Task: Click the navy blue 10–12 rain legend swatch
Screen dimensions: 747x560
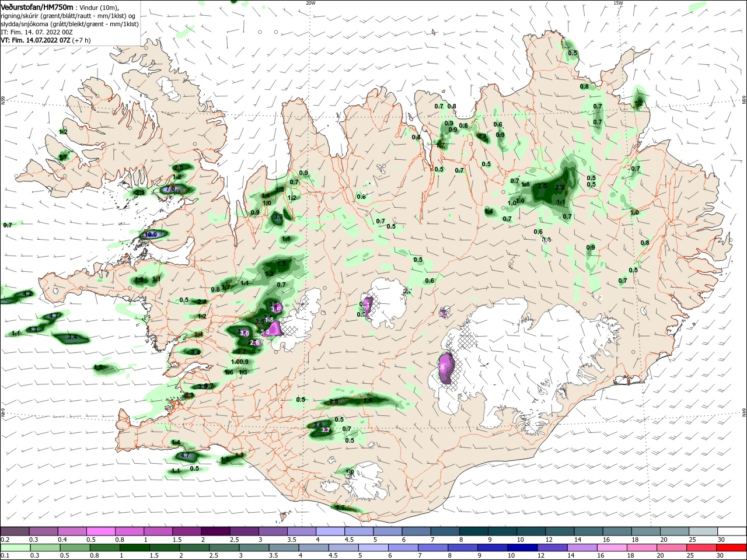Action: tap(522, 548)
